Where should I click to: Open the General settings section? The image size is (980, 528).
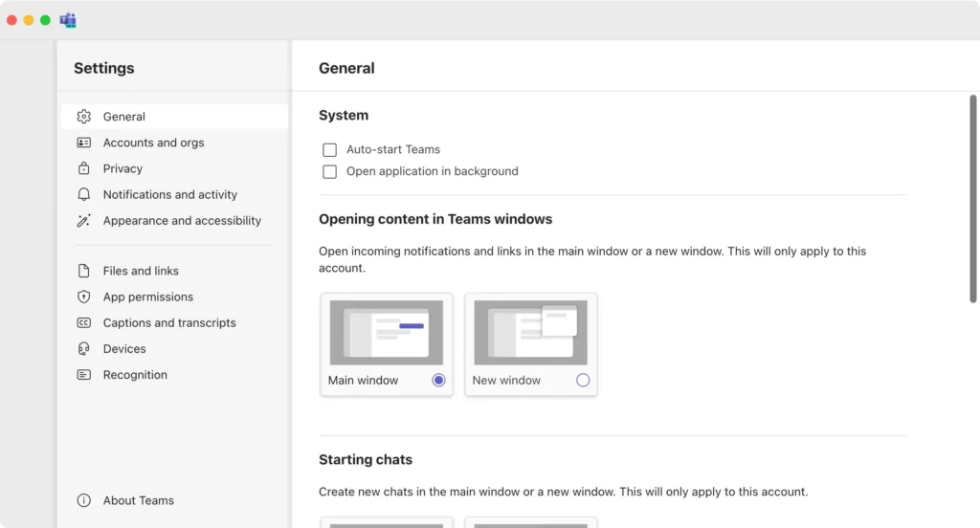coord(174,117)
